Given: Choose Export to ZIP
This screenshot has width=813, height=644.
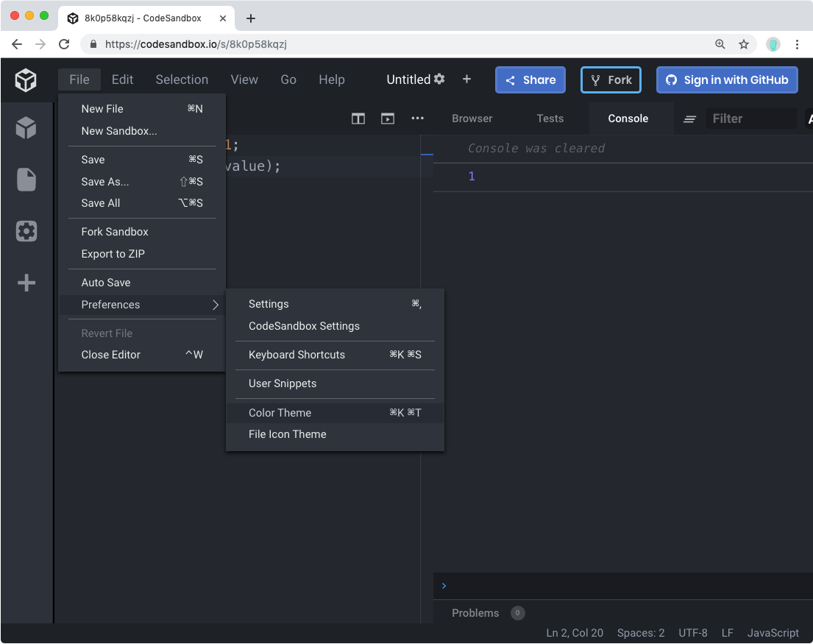Looking at the screenshot, I should coord(142,254).
